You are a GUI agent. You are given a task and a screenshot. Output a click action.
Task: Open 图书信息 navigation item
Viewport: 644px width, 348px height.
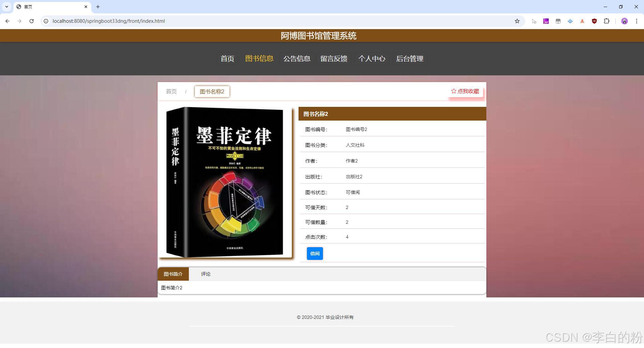pyautogui.click(x=259, y=59)
